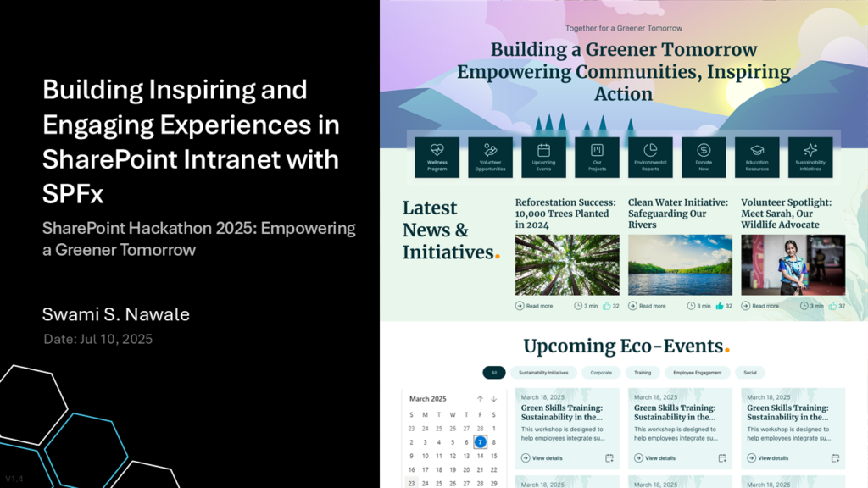The image size is (868, 488).
Task: Open the Education Resources tile
Action: click(757, 158)
